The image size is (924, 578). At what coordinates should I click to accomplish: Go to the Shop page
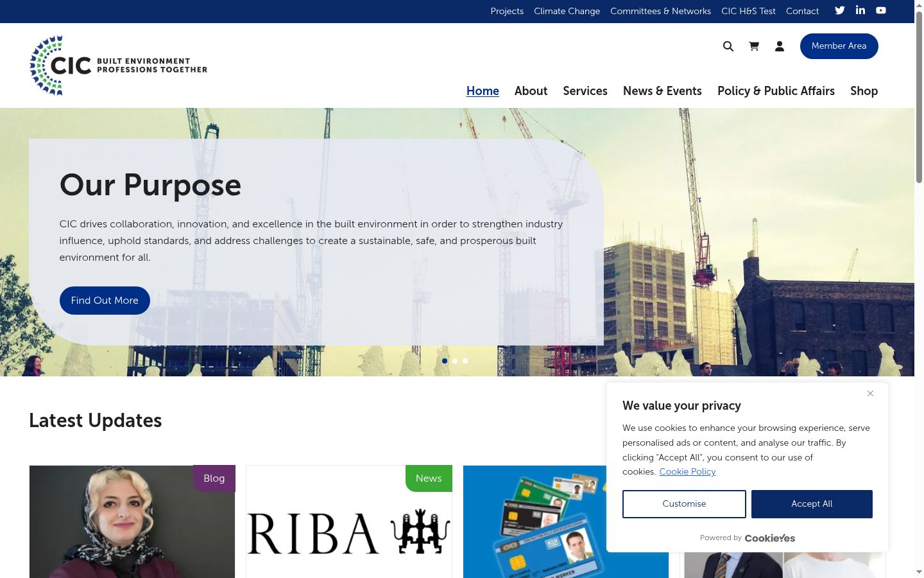pyautogui.click(x=864, y=91)
